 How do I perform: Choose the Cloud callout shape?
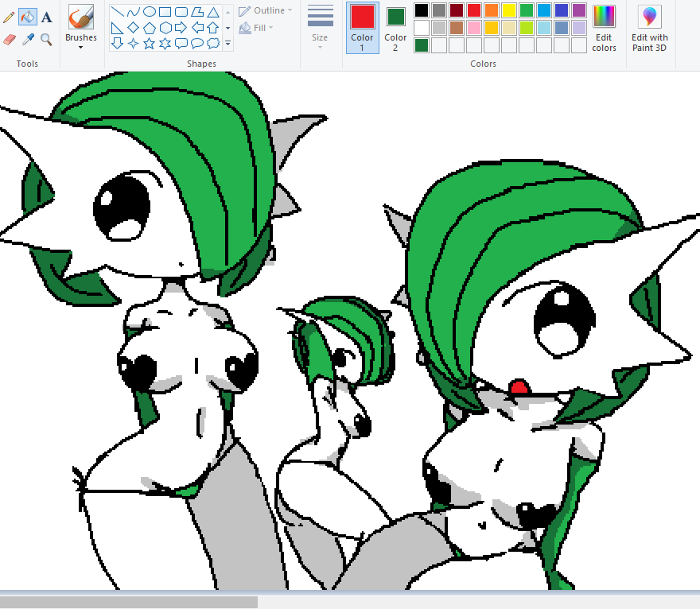pyautogui.click(x=213, y=43)
